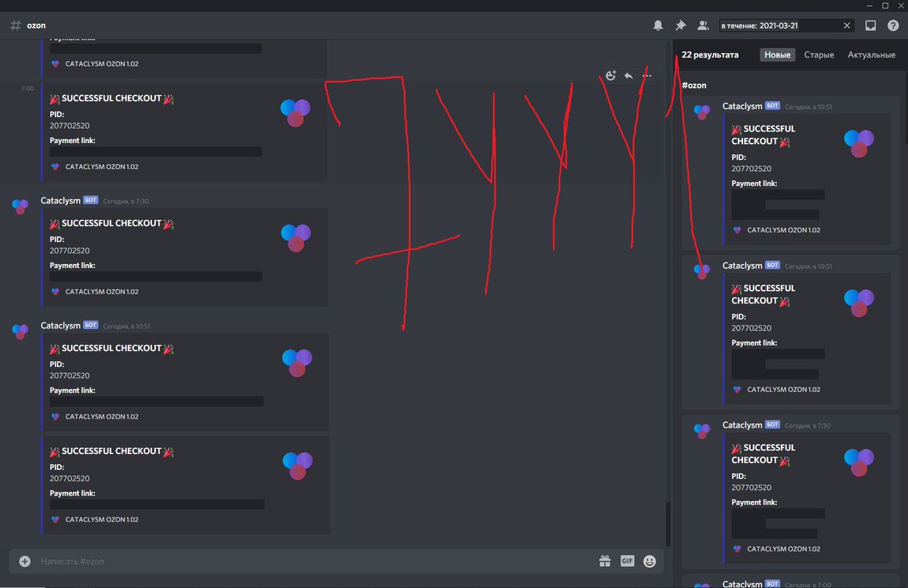This screenshot has height=588, width=908.
Task: Open the GIF picker
Action: (627, 562)
